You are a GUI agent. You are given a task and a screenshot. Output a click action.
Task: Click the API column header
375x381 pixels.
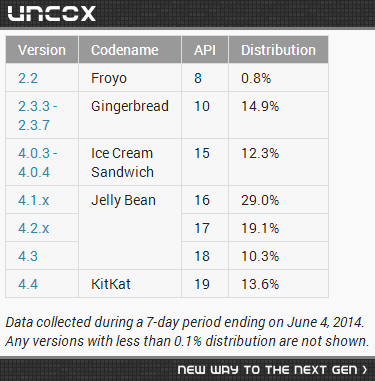tap(205, 50)
